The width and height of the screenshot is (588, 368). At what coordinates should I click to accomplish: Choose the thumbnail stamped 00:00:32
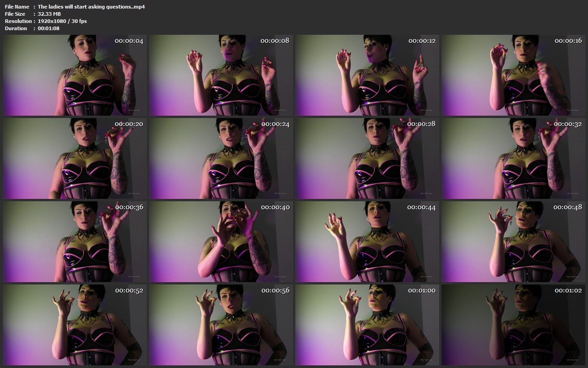[x=513, y=158]
